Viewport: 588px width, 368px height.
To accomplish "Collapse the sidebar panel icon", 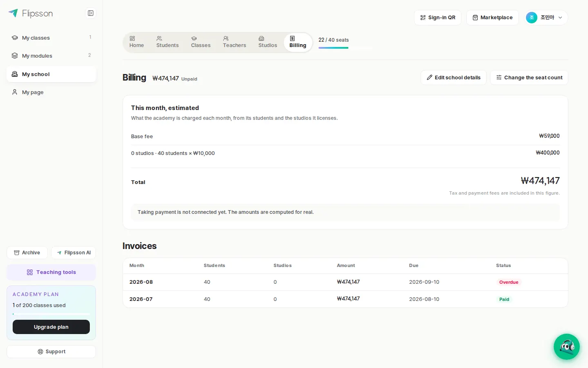I will coord(91,13).
